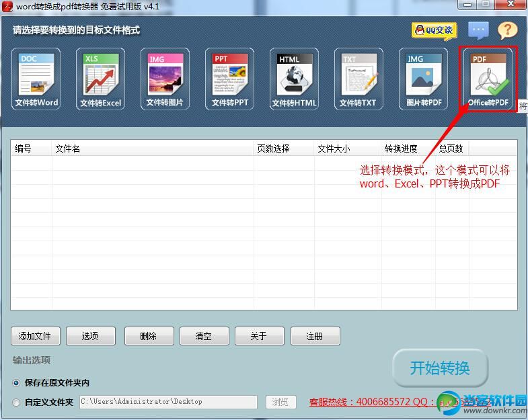Viewport: 528px width, 420px height.
Task: Close the converter window
Action: point(511,5)
